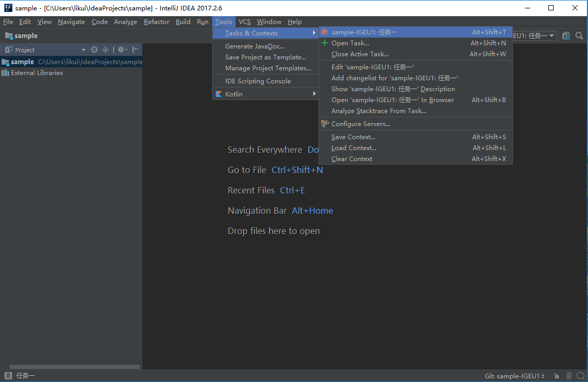Open the VCS menu
Image resolution: width=588 pixels, height=382 pixels.
pyautogui.click(x=244, y=22)
